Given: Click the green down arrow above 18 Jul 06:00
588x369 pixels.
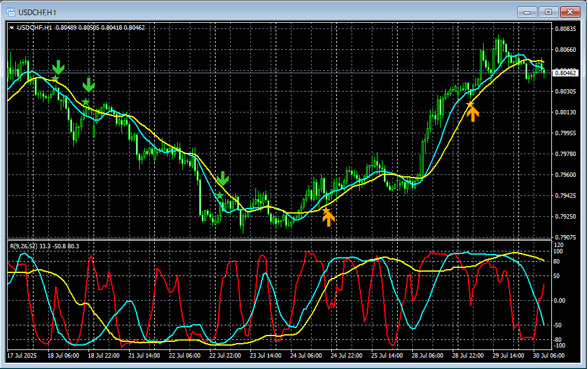Looking at the screenshot, I should click(x=58, y=67).
